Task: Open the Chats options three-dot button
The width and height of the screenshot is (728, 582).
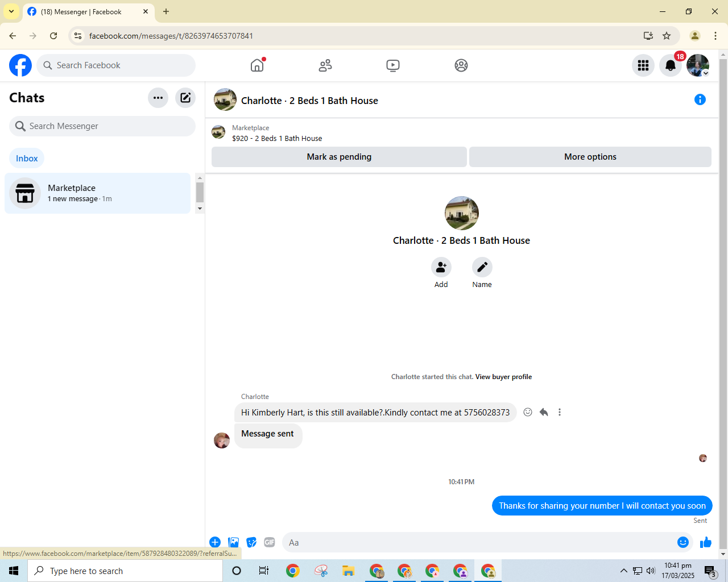Action: point(158,98)
